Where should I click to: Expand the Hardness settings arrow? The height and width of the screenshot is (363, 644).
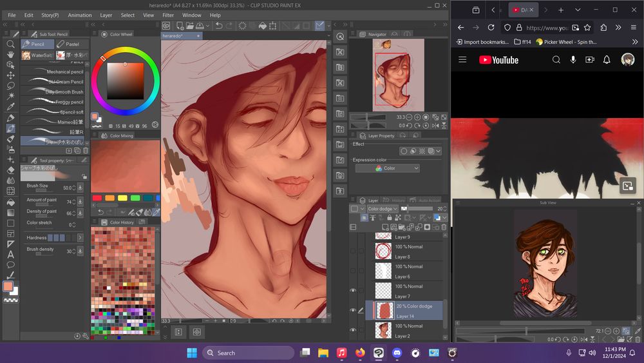[x=80, y=238]
